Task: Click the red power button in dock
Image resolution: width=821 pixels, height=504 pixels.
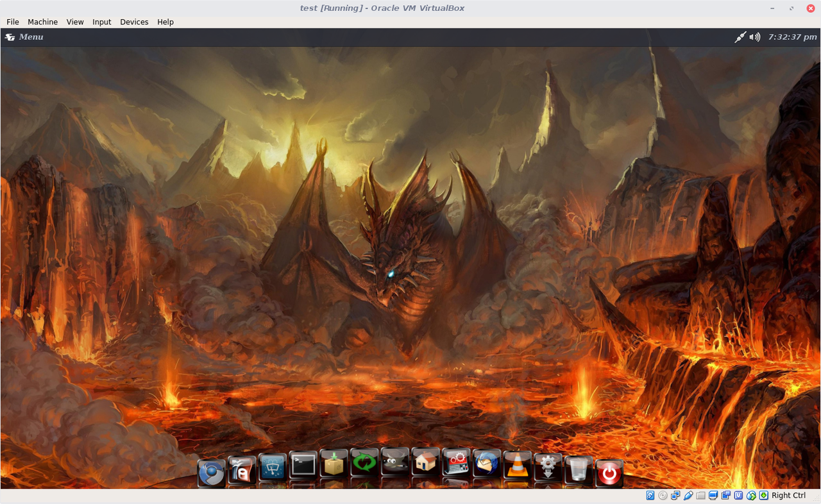Action: click(609, 473)
